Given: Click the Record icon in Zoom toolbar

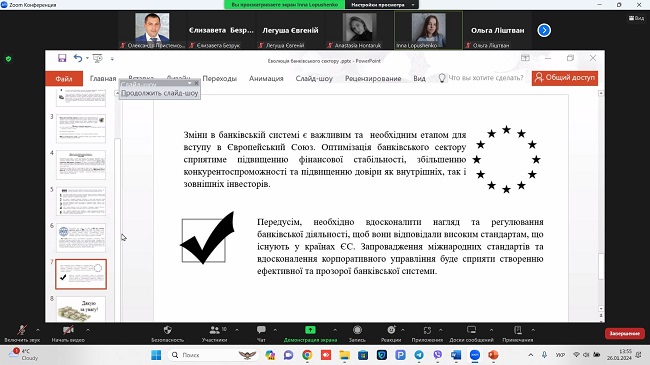Looking at the screenshot, I should point(357,330).
